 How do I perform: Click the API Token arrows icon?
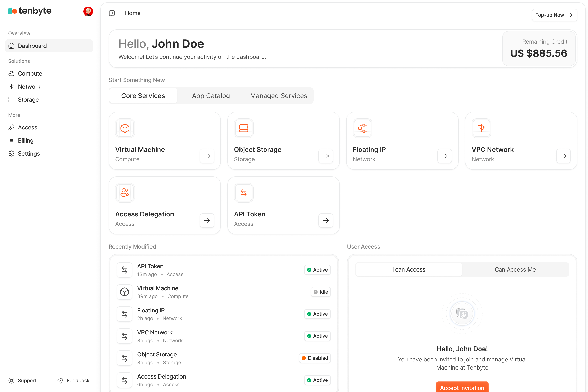[244, 193]
